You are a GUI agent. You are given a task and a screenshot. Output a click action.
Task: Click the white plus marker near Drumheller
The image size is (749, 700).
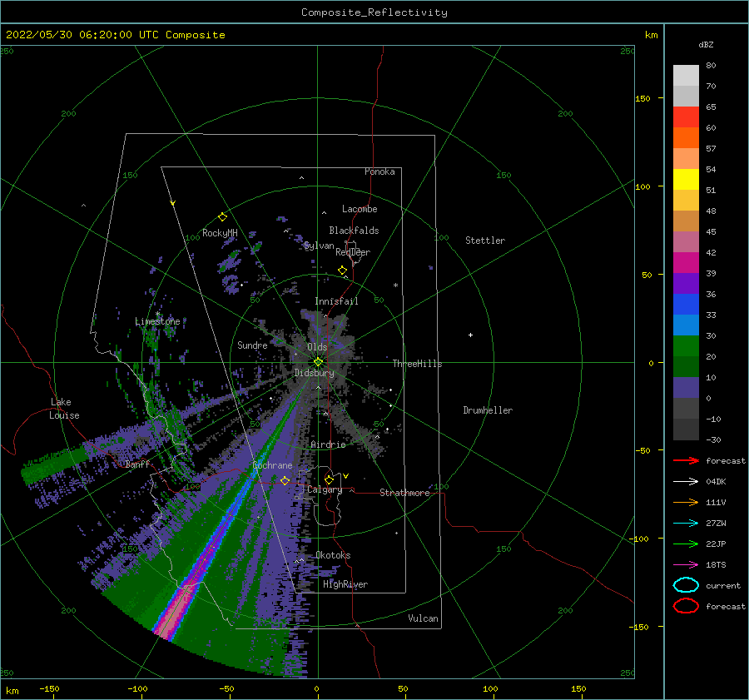470,335
